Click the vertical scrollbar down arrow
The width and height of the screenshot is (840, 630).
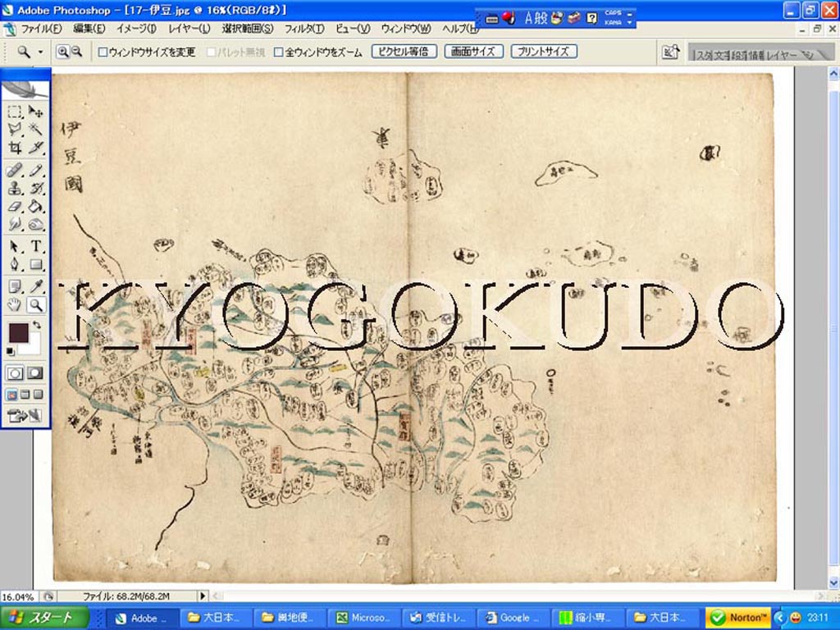[x=833, y=583]
